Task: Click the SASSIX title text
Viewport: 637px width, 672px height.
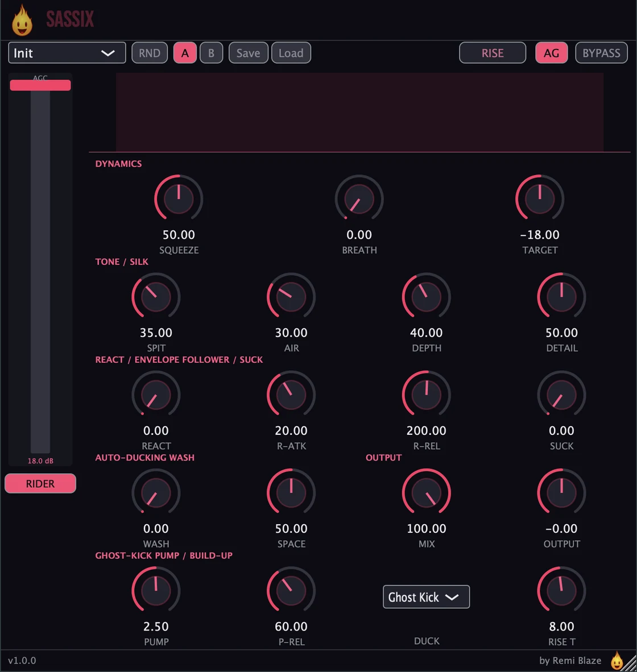Action: [70, 19]
